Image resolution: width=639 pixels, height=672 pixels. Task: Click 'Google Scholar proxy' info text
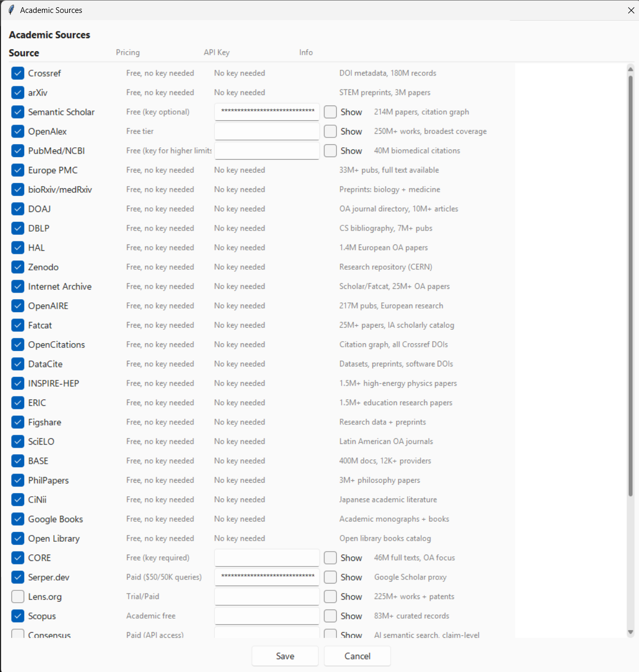pos(410,577)
